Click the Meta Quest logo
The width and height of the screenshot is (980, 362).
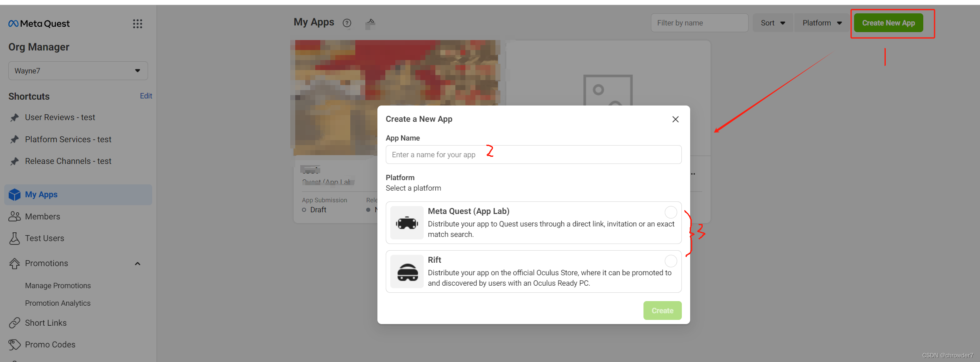tap(39, 24)
